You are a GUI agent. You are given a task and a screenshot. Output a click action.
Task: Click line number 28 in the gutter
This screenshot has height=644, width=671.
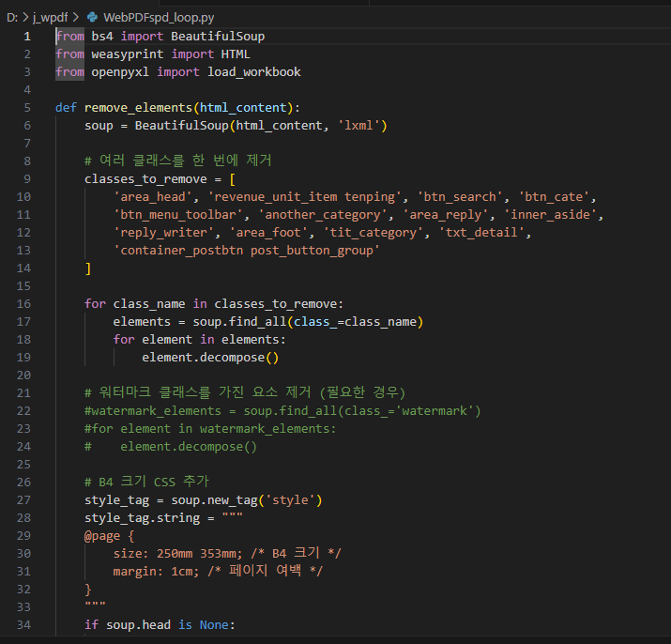point(23,518)
